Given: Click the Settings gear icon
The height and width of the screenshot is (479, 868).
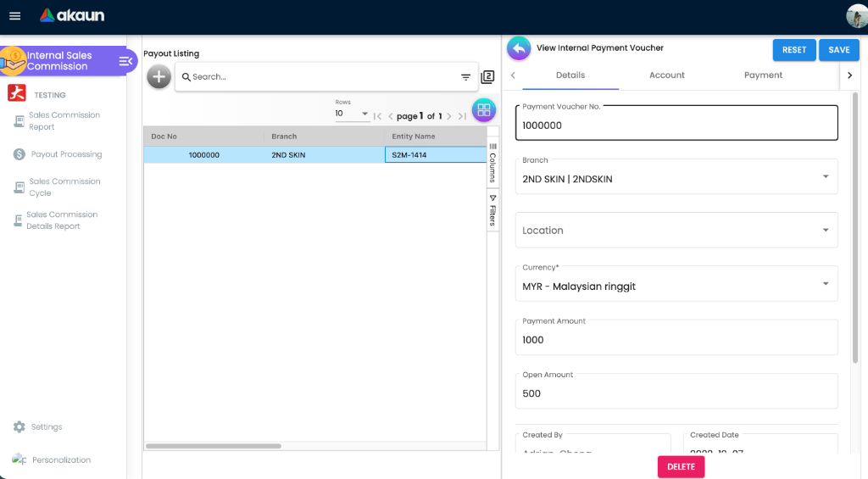Looking at the screenshot, I should tap(19, 427).
